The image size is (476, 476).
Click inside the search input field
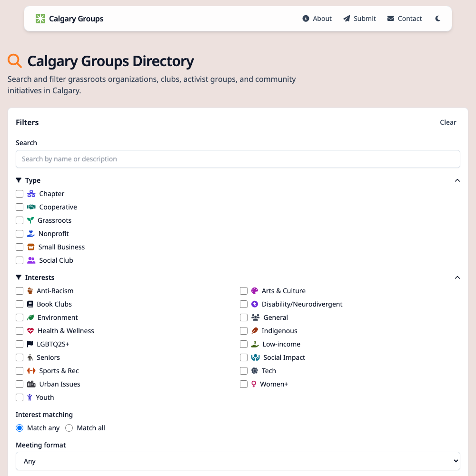pyautogui.click(x=238, y=159)
